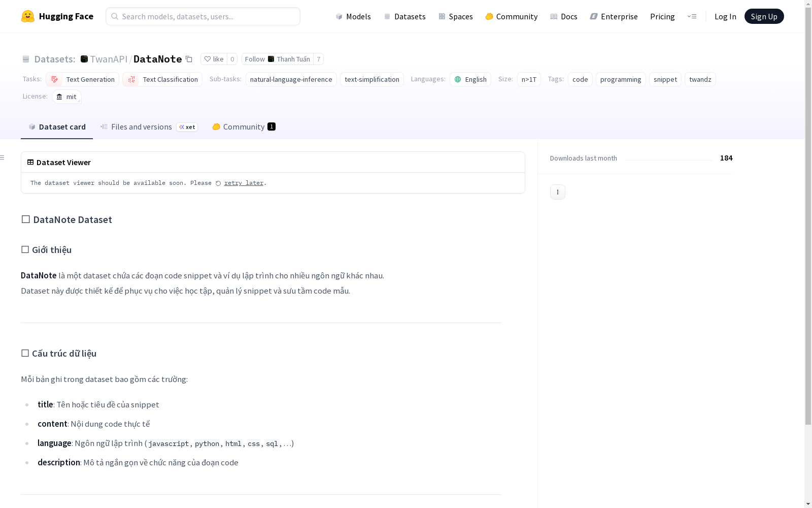Click the Hugging Face logo icon
Image resolution: width=812 pixels, height=508 pixels.
pos(28,16)
